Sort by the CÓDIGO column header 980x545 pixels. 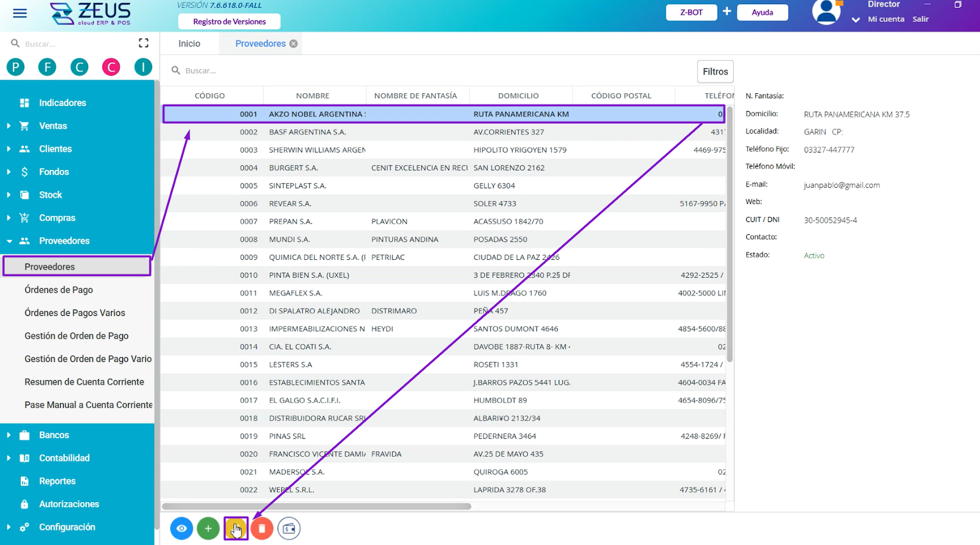[x=209, y=96]
